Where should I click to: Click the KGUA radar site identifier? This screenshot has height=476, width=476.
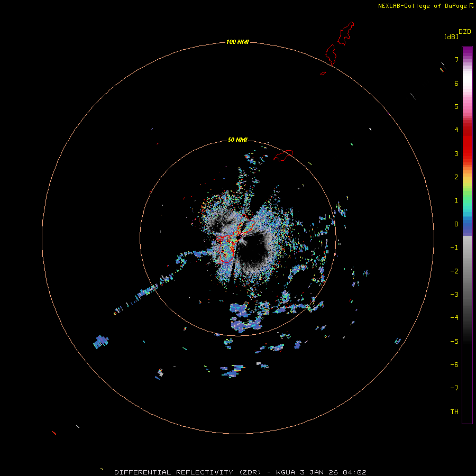(286, 472)
